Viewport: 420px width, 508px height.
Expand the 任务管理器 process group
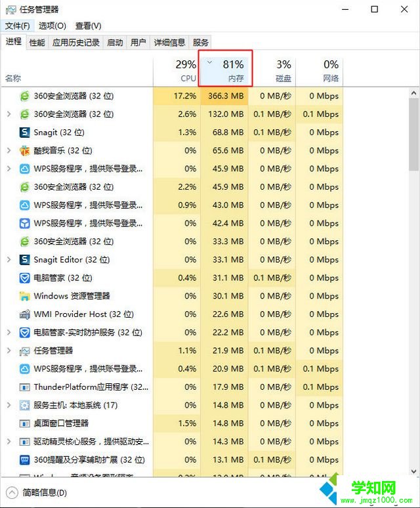[x=9, y=350]
